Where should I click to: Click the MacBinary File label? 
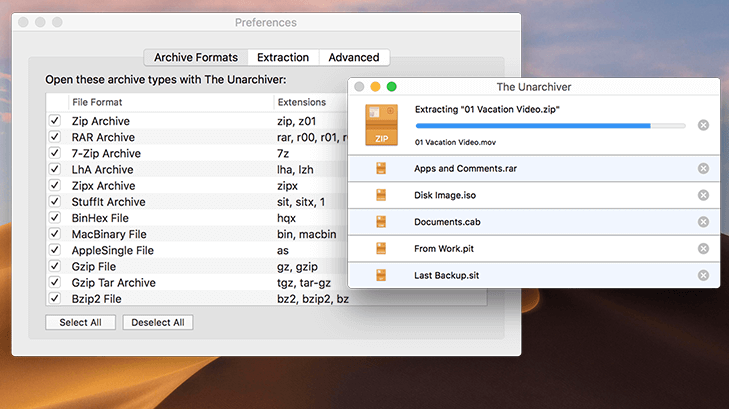pos(109,234)
